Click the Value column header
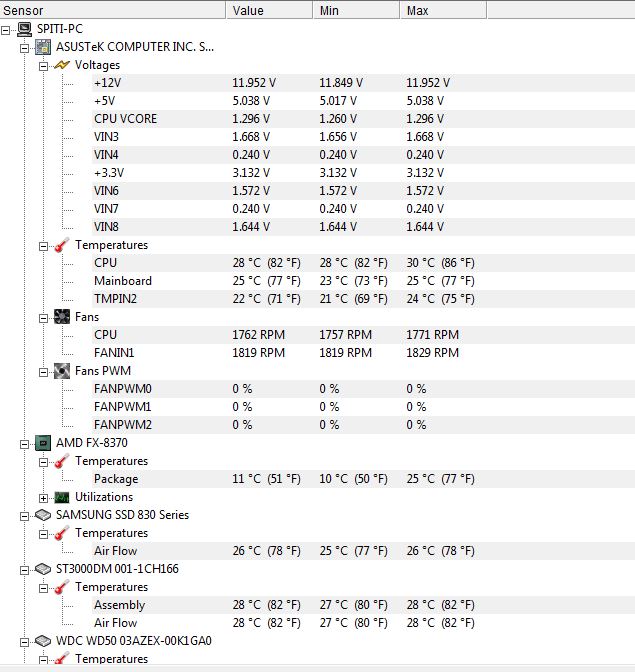 pyautogui.click(x=269, y=10)
